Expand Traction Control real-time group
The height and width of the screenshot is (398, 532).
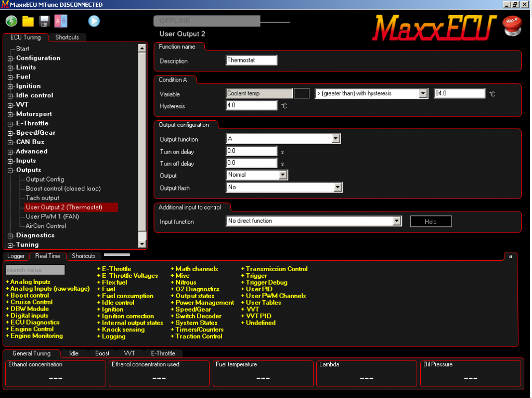(197, 337)
